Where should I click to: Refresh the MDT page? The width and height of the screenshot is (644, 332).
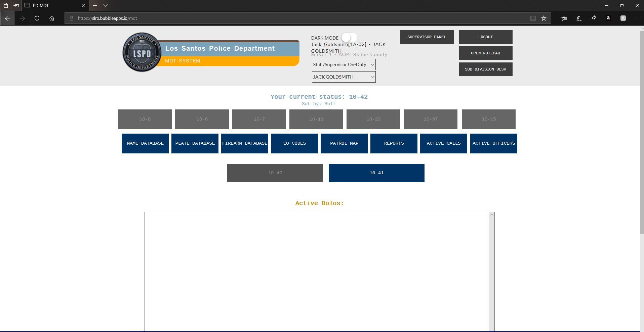tap(37, 18)
